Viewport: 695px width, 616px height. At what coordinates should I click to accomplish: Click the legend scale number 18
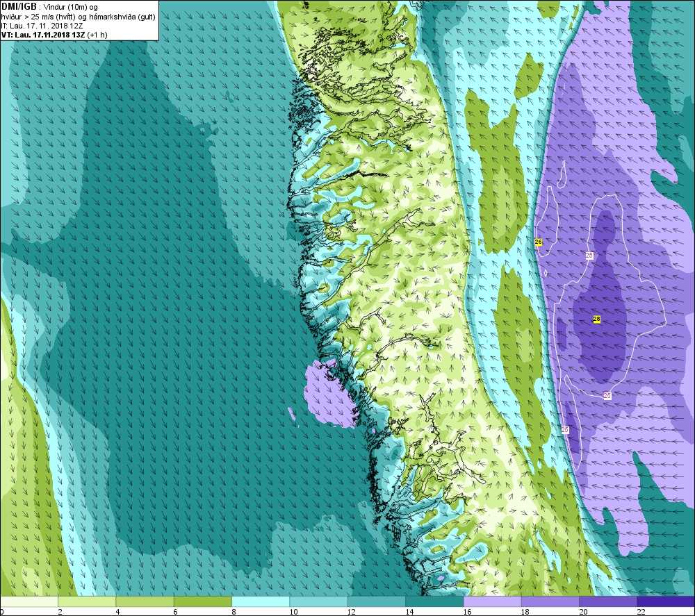[x=525, y=612]
